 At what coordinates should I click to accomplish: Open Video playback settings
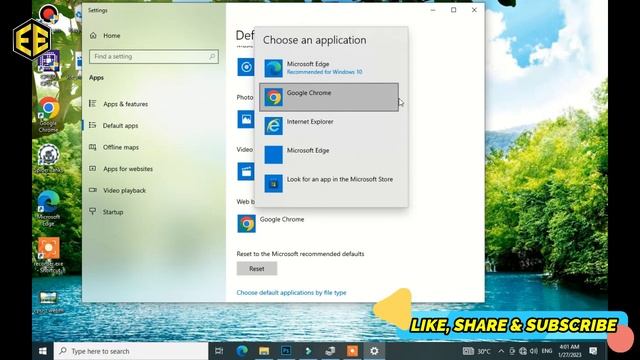(x=124, y=191)
